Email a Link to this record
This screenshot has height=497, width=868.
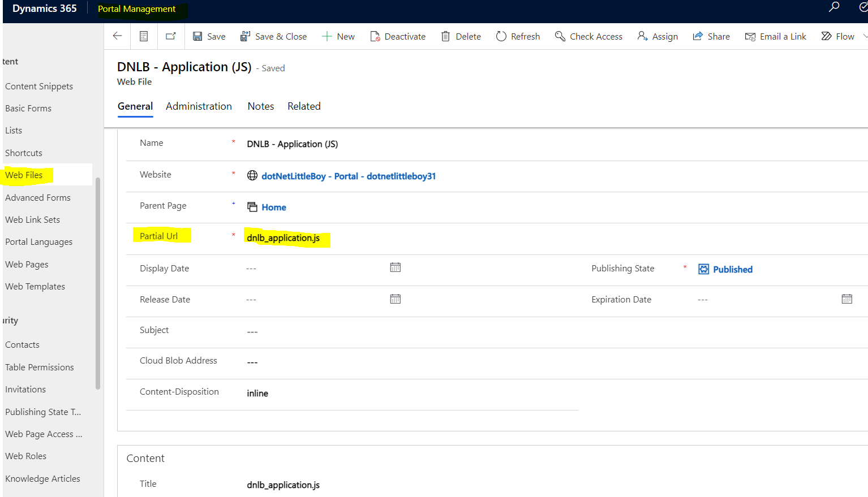[775, 36]
